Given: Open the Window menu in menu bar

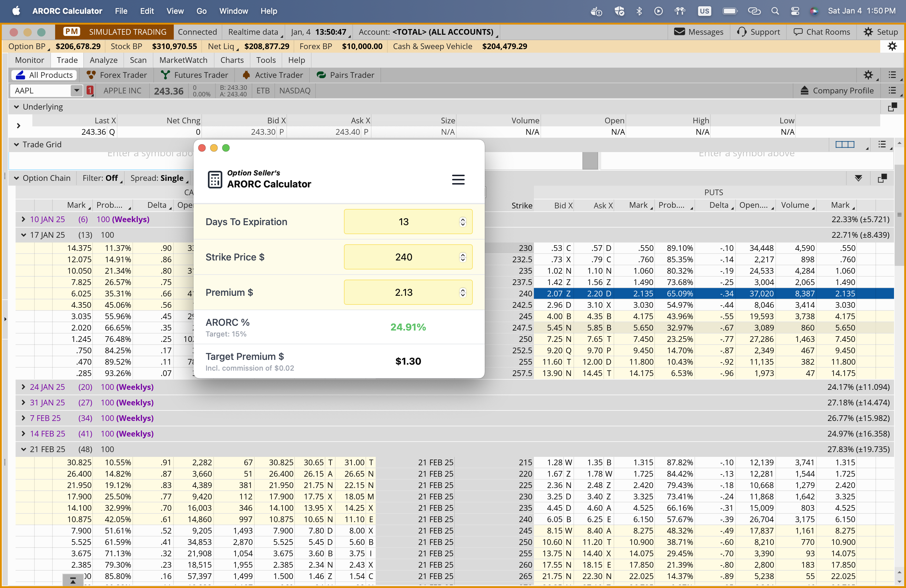Looking at the screenshot, I should pos(233,11).
